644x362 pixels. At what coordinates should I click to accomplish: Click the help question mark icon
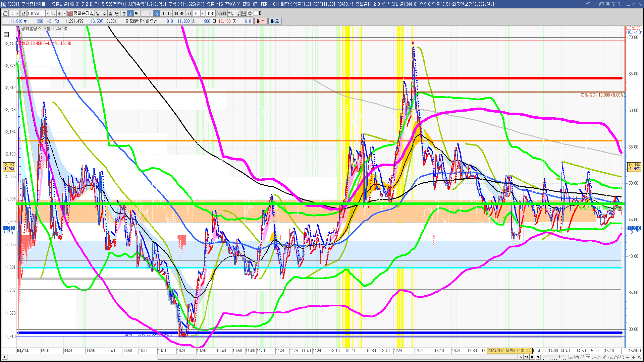point(619,4)
